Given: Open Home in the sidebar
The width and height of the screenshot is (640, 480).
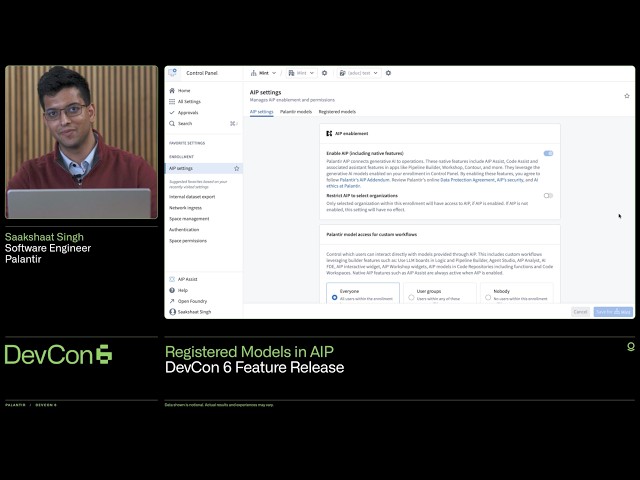Looking at the screenshot, I should point(184,91).
